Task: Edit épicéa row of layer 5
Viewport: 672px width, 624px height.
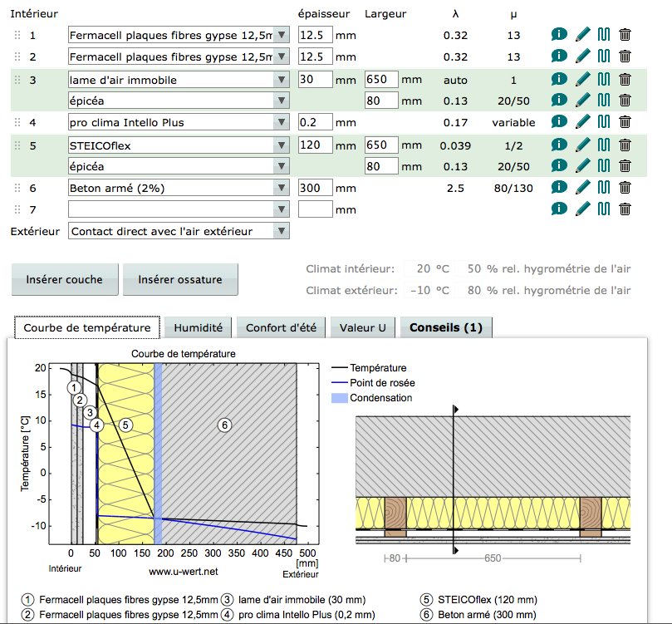Action: (x=582, y=166)
